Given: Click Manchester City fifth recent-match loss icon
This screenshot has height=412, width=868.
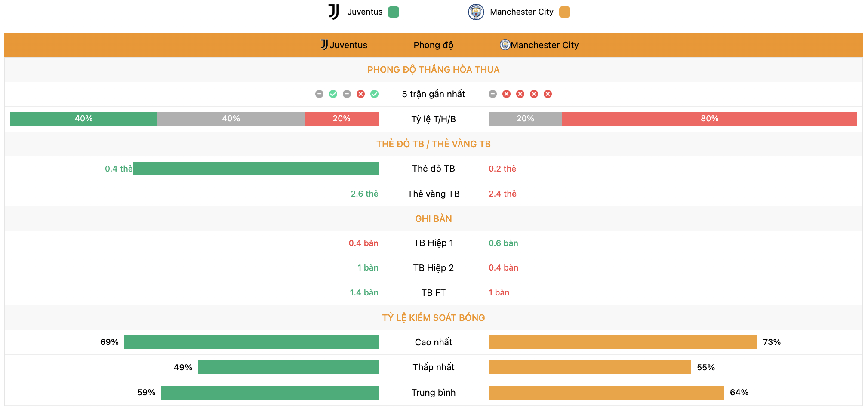Looking at the screenshot, I should click(x=548, y=94).
